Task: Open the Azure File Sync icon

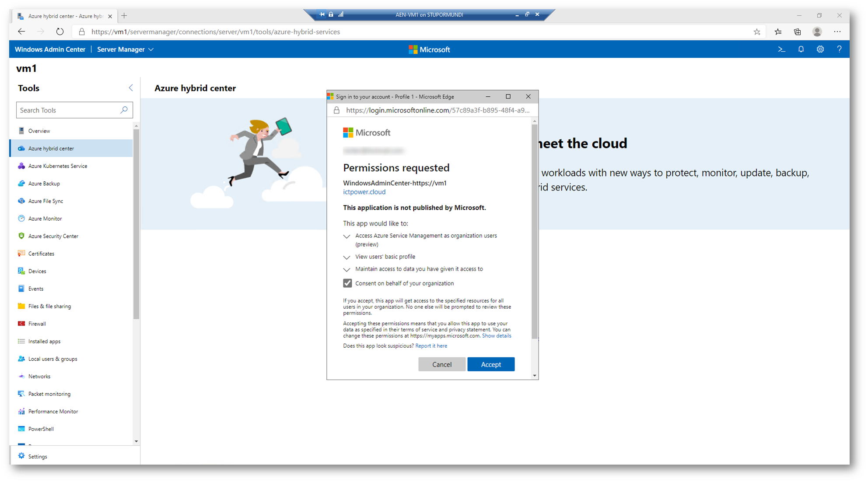Action: point(21,201)
